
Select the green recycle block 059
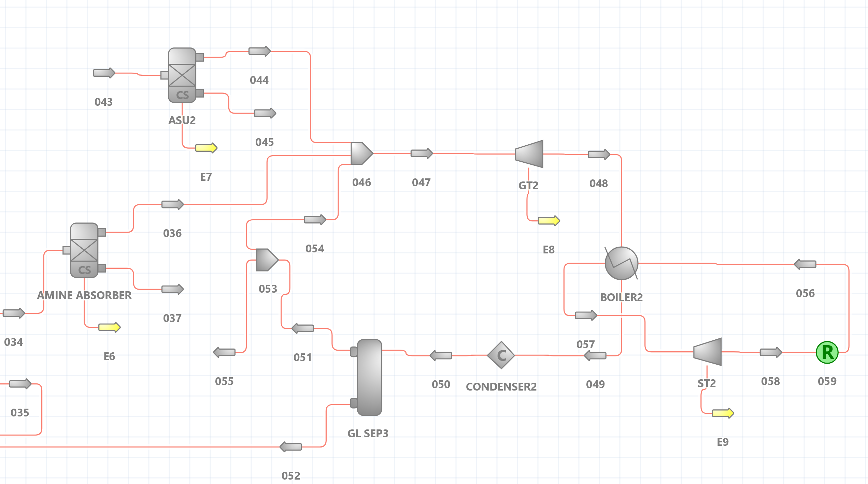[827, 352]
